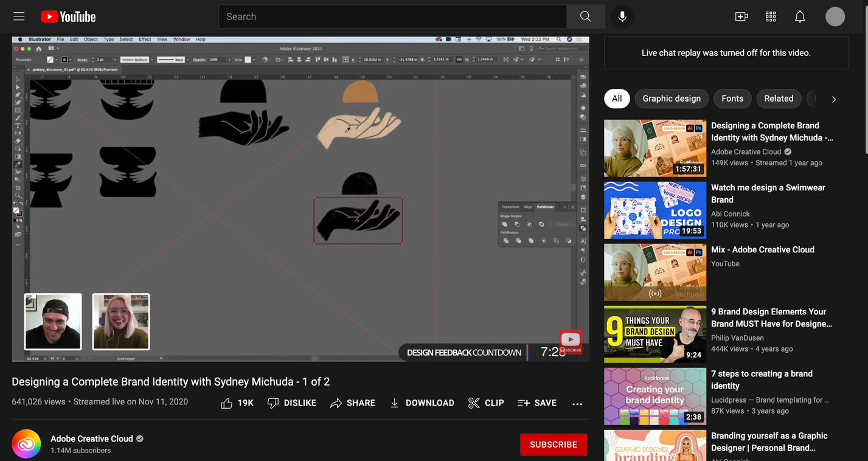This screenshot has width=868, height=461.
Task: Click the text '149K views • Streamed 1 year ago'
Action: tap(766, 162)
